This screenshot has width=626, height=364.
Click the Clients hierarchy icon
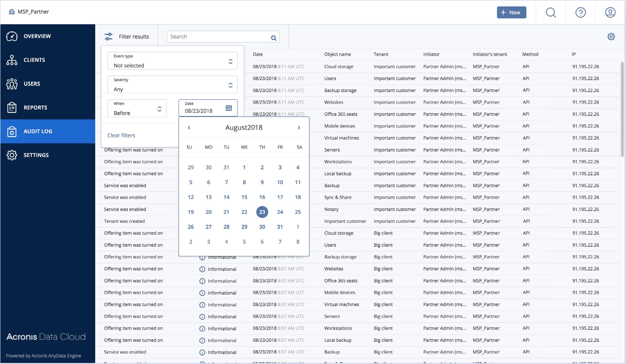[12, 60]
